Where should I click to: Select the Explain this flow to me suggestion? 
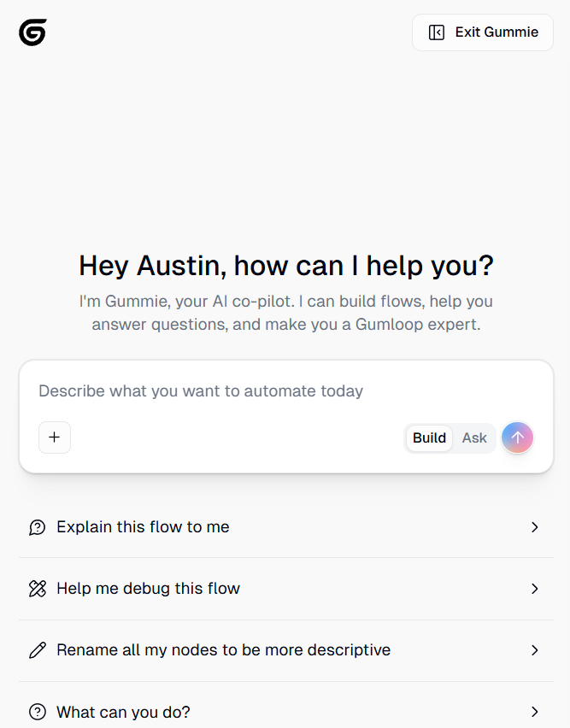tap(142, 527)
